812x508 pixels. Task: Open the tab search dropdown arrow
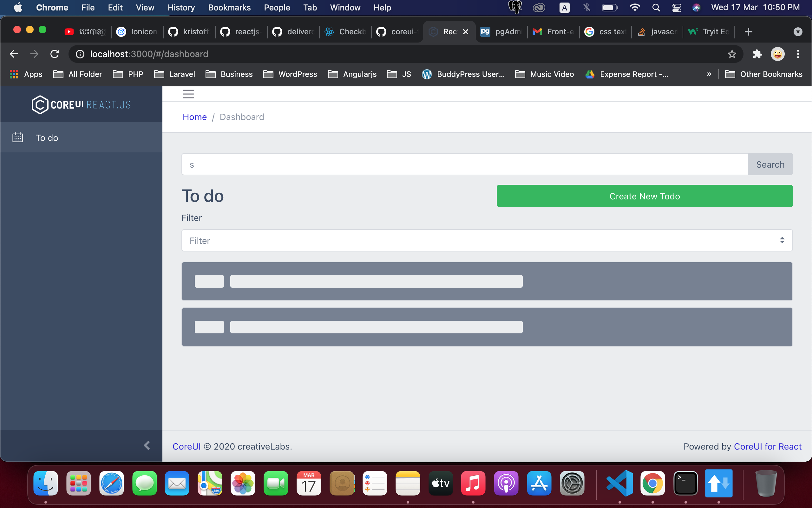[798, 31]
